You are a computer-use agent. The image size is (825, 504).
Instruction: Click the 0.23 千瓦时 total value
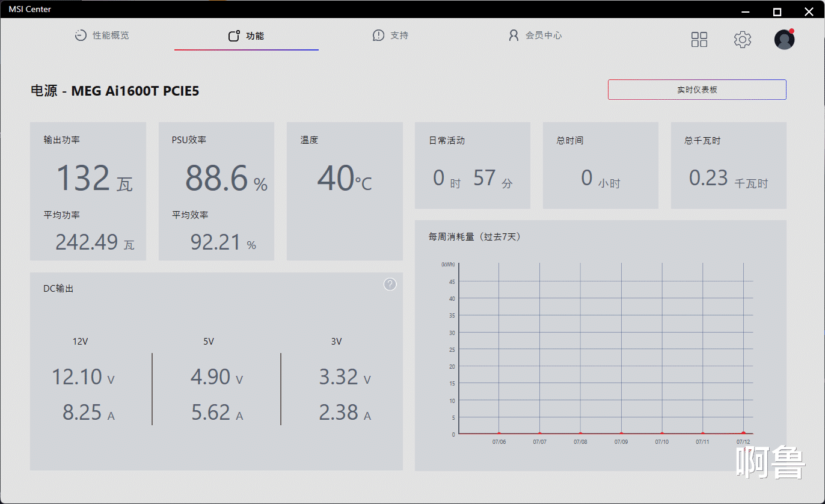point(728,179)
